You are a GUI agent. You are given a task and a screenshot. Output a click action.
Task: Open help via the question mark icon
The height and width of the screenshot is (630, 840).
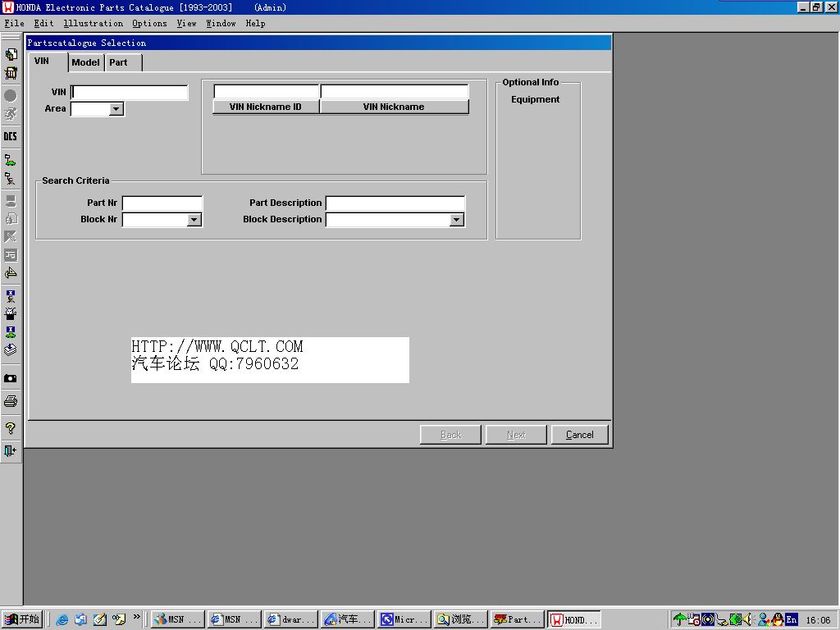[10, 428]
